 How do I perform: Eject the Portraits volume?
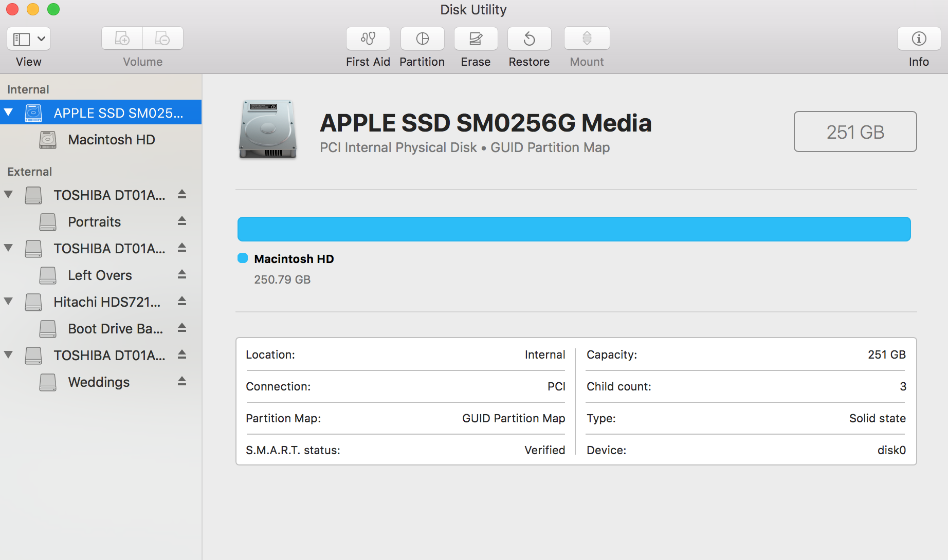[x=182, y=221]
